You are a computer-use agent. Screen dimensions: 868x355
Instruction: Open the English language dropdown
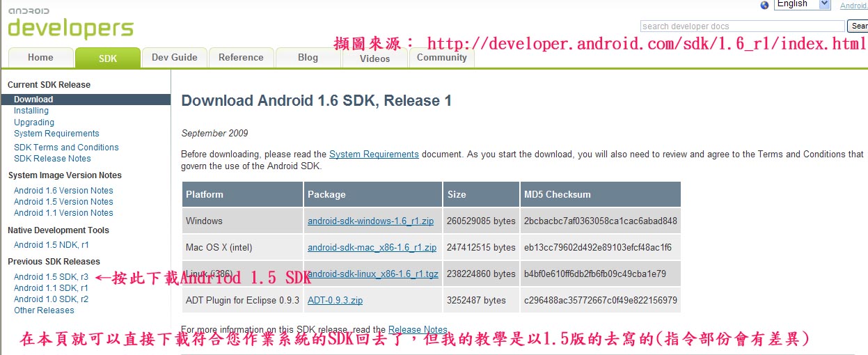coord(803,4)
